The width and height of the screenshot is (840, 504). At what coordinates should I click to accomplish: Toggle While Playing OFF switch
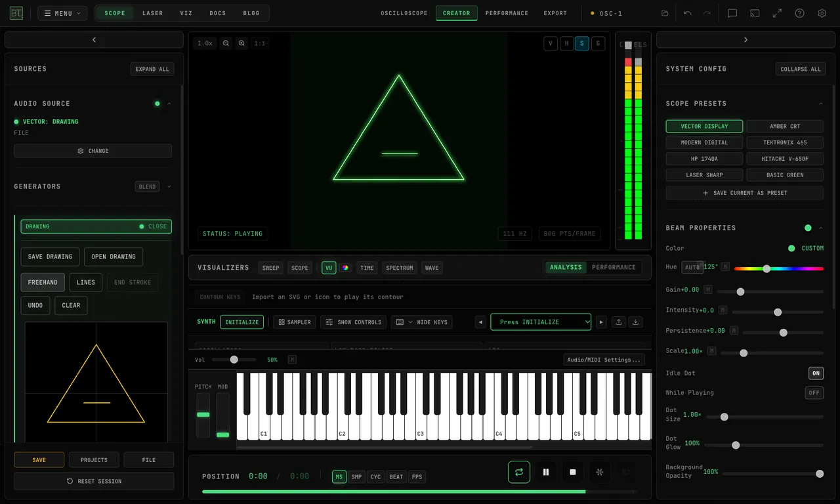click(x=814, y=392)
